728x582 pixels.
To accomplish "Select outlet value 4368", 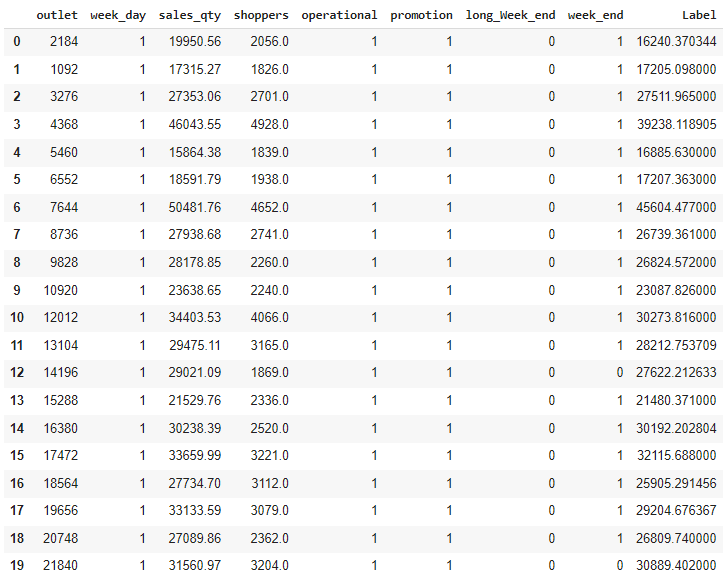I will pos(64,124).
